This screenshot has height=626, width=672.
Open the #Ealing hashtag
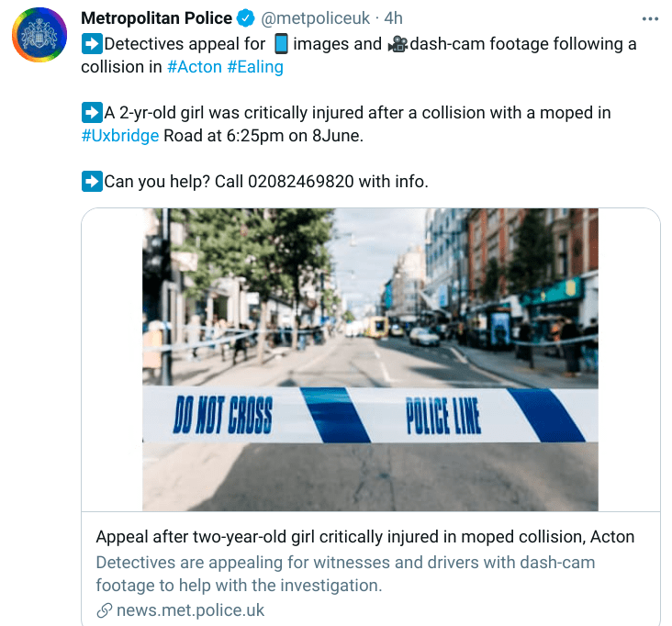pyautogui.click(x=255, y=67)
